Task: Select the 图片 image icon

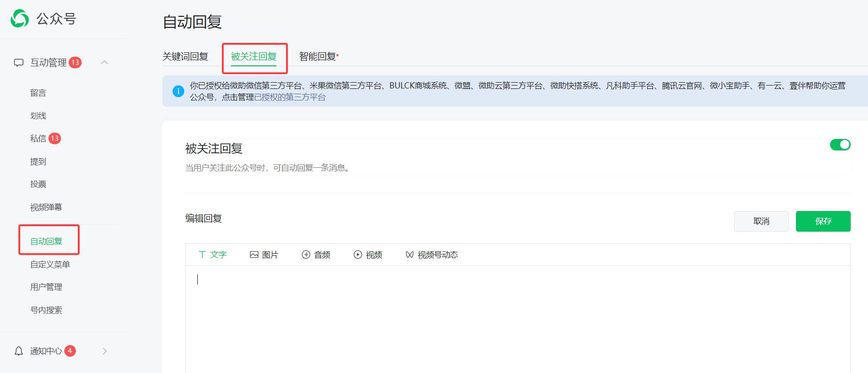Action: [x=254, y=255]
